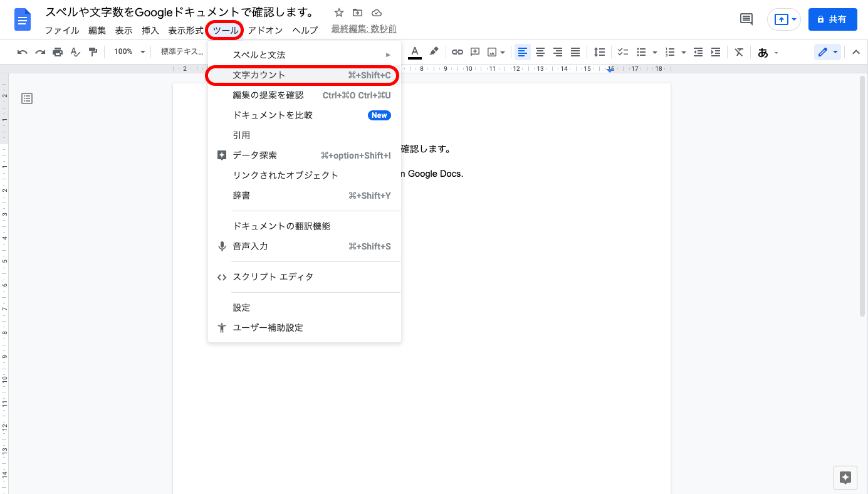Star the document
Image resolution: width=868 pixels, height=494 pixels.
coord(339,13)
